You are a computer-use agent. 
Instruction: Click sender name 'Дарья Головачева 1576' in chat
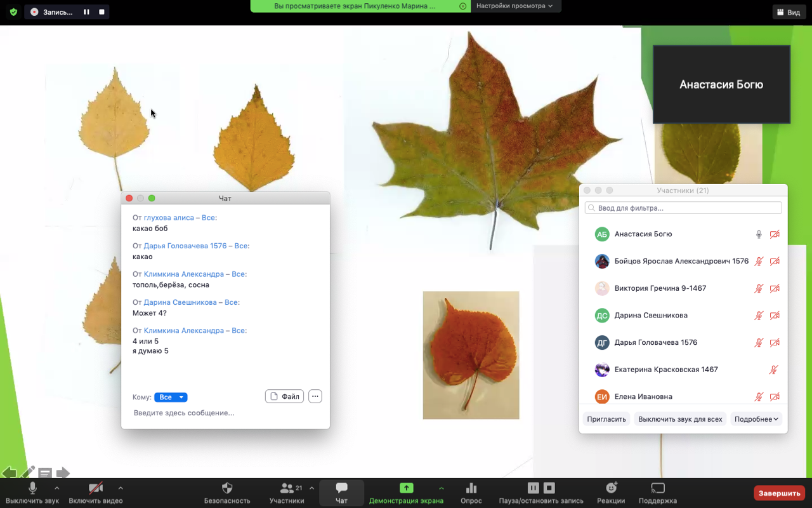[185, 246]
